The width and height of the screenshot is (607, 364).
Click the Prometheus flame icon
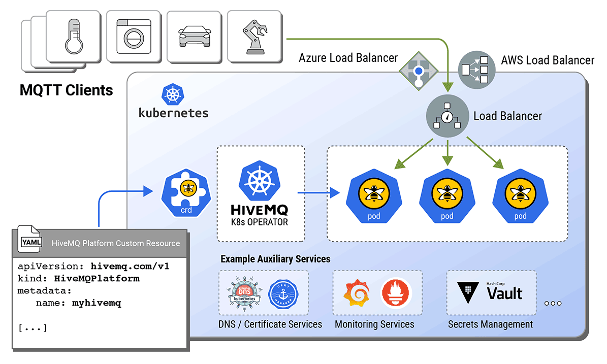click(396, 293)
